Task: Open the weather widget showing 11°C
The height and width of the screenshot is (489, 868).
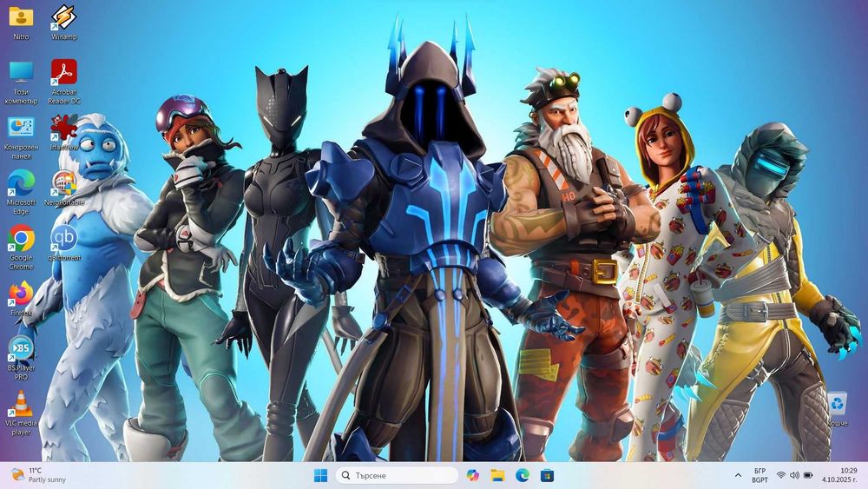Action: (x=39, y=475)
